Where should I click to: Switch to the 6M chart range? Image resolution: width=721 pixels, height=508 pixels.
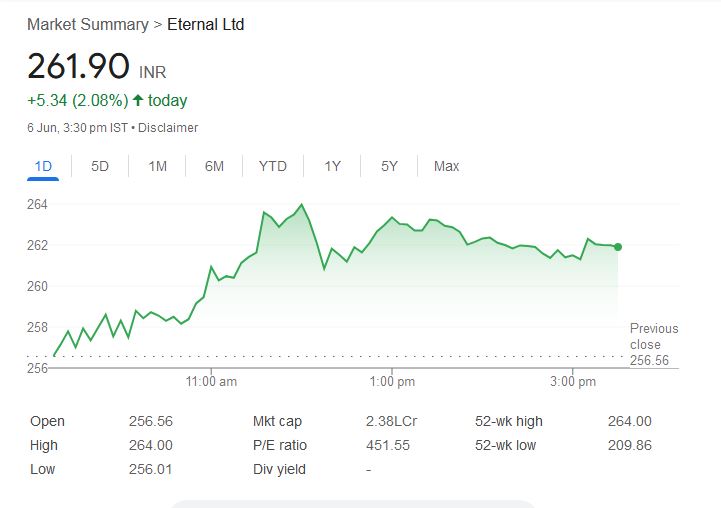[x=214, y=166]
